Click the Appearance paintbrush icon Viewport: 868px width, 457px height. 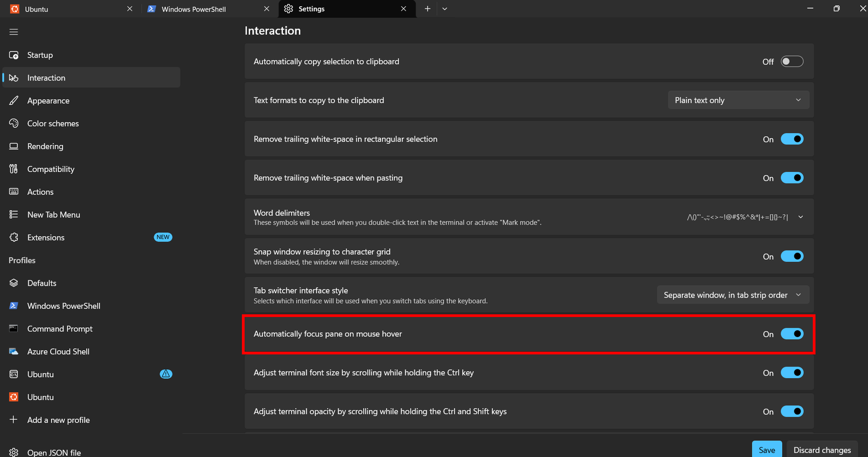tap(14, 100)
